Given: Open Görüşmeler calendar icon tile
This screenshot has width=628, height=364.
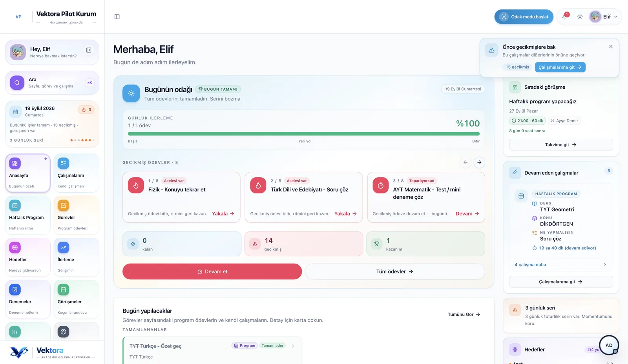Looking at the screenshot, I should pos(63,290).
